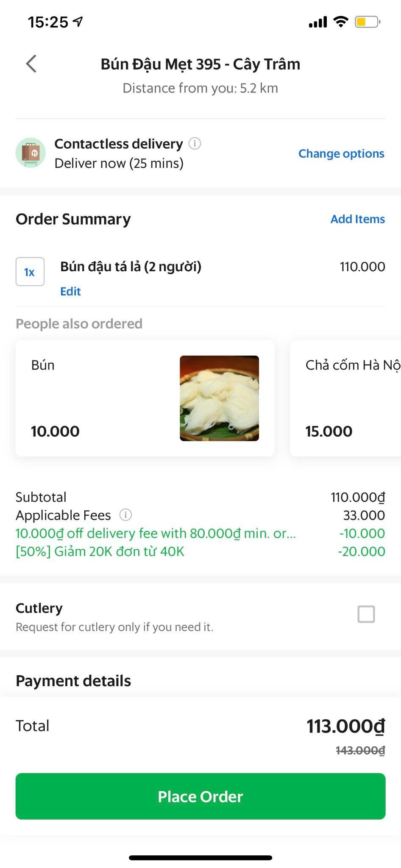
Task: Edit the Bún đậu tá lả item
Action: click(70, 292)
